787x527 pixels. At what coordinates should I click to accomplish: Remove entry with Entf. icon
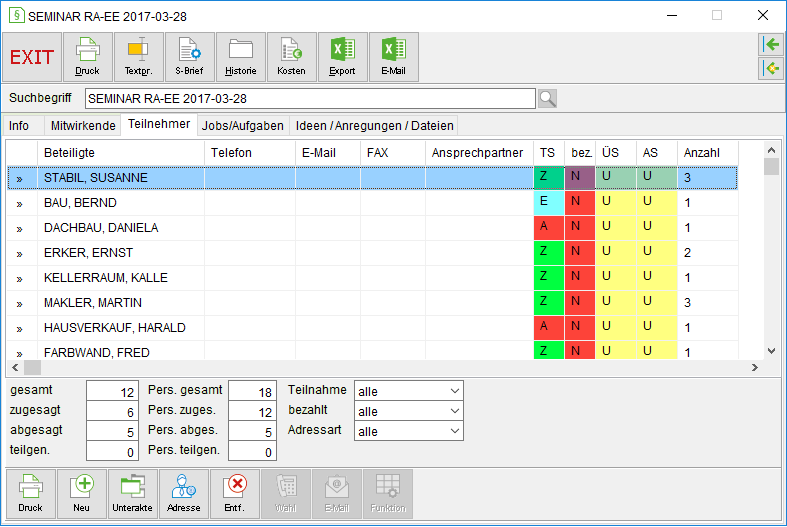(235, 494)
